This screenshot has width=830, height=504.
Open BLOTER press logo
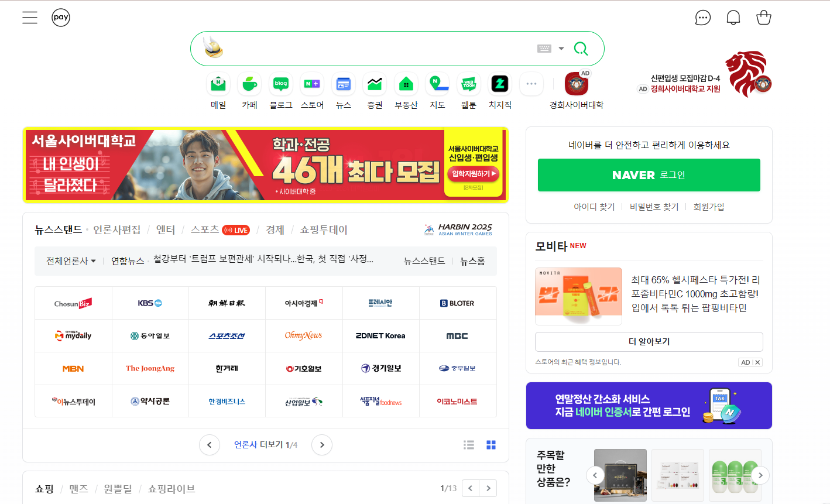pyautogui.click(x=458, y=303)
